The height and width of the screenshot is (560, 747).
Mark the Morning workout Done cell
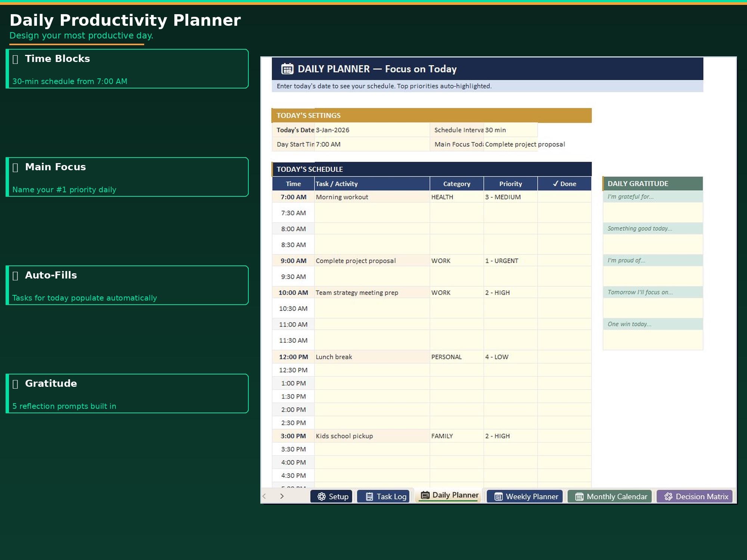(x=564, y=197)
